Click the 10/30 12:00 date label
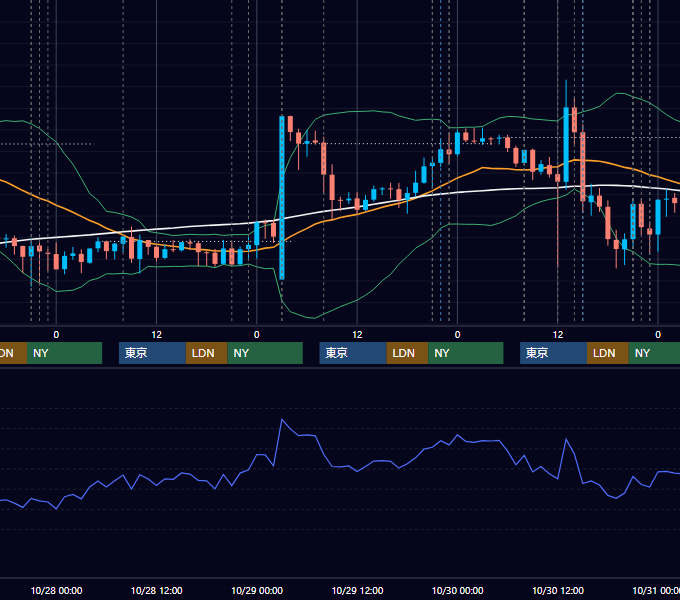Image resolution: width=680 pixels, height=600 pixels. pos(558,590)
